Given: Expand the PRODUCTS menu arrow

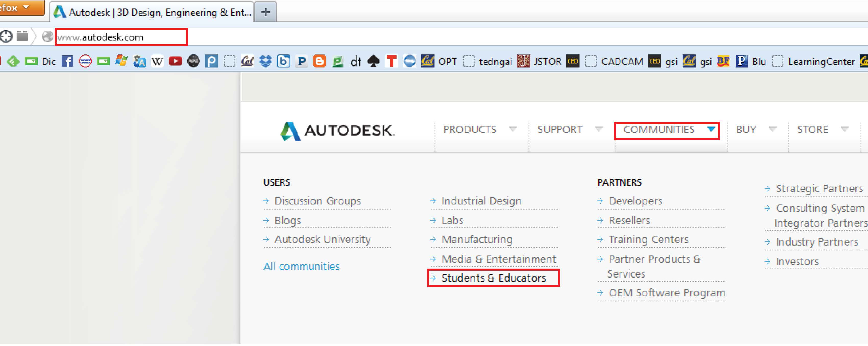Looking at the screenshot, I should click(513, 129).
